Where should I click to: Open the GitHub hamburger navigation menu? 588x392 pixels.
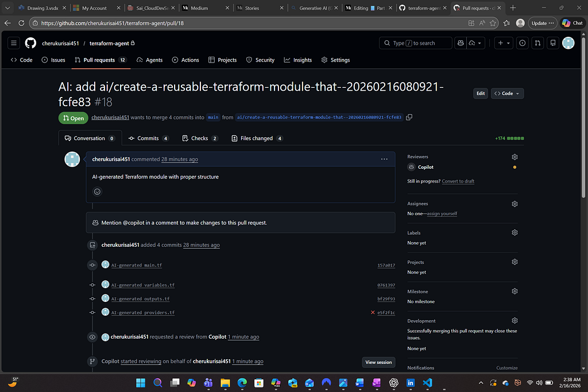pos(14,43)
